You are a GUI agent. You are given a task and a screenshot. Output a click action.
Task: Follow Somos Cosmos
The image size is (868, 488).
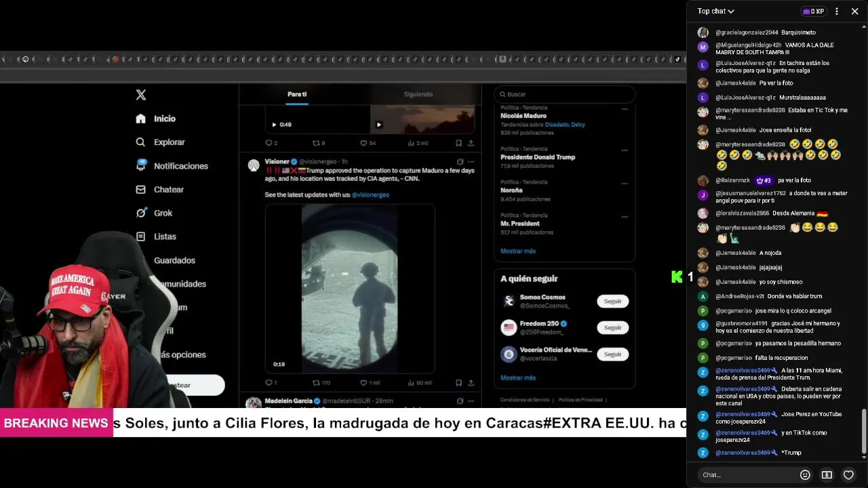[x=613, y=301]
